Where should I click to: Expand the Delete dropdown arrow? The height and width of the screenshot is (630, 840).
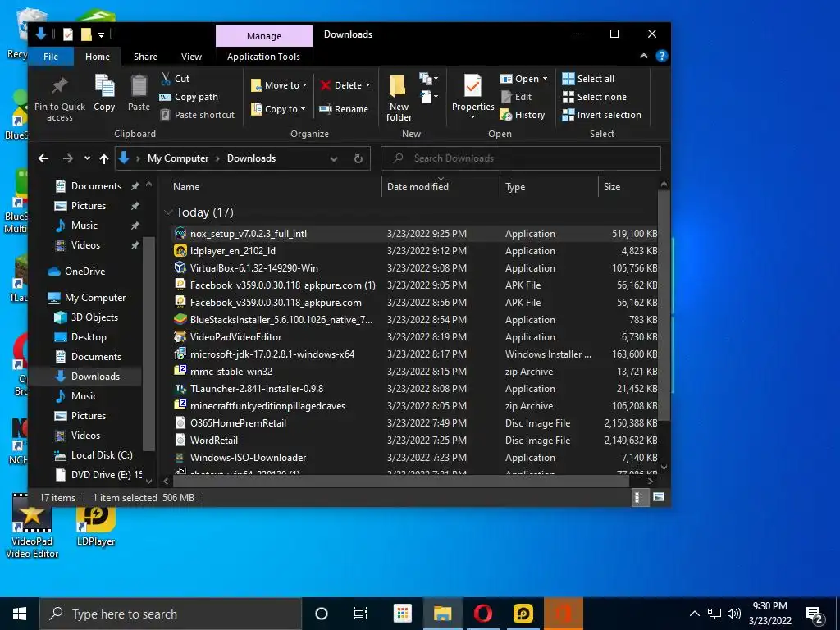point(368,85)
